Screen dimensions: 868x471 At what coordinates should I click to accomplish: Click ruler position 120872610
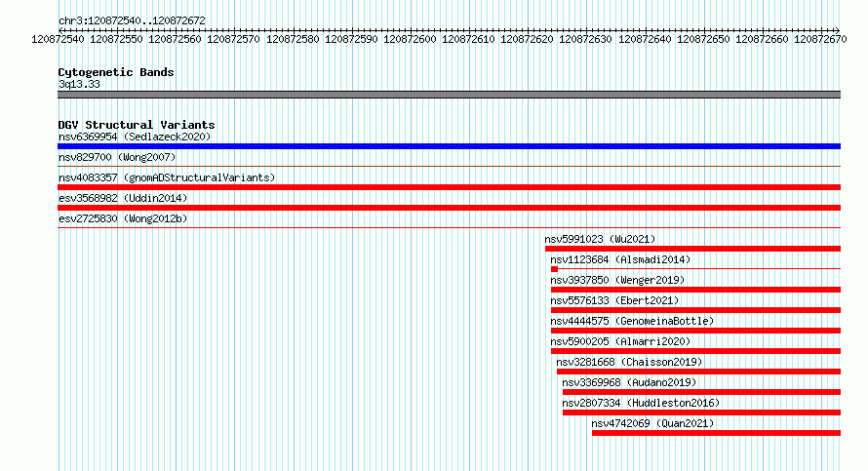tap(468, 39)
